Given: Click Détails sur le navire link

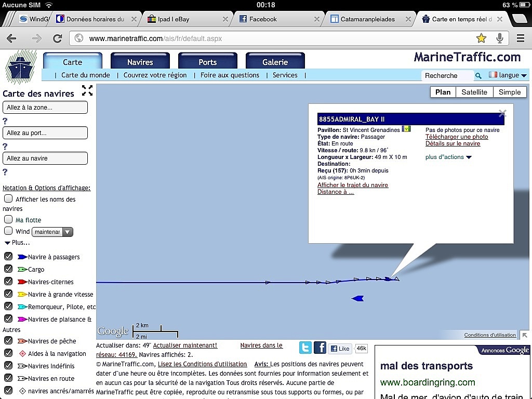Looking at the screenshot, I should [453, 143].
